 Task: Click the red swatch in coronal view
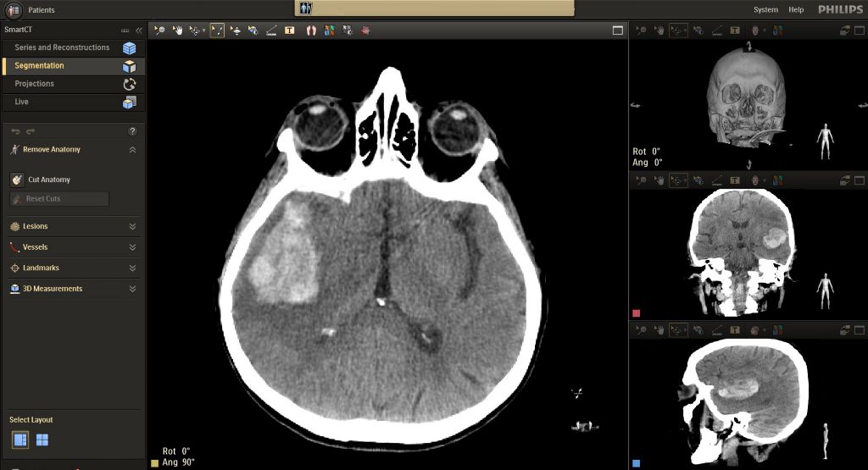tap(636, 313)
